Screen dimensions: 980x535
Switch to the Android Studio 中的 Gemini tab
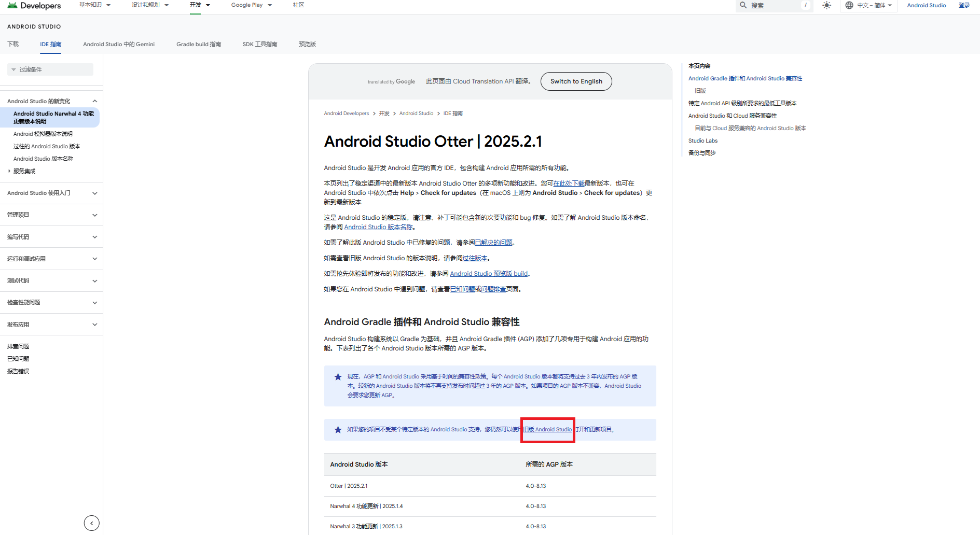(119, 44)
